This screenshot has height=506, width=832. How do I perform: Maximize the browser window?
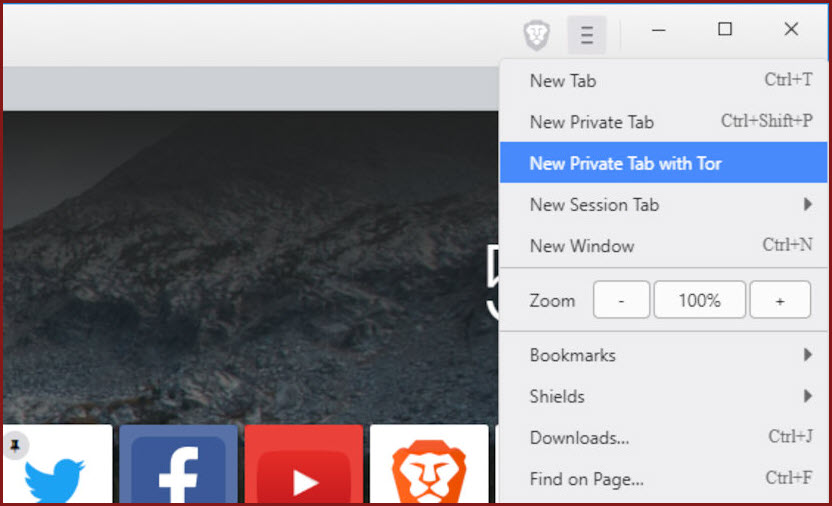pos(725,30)
